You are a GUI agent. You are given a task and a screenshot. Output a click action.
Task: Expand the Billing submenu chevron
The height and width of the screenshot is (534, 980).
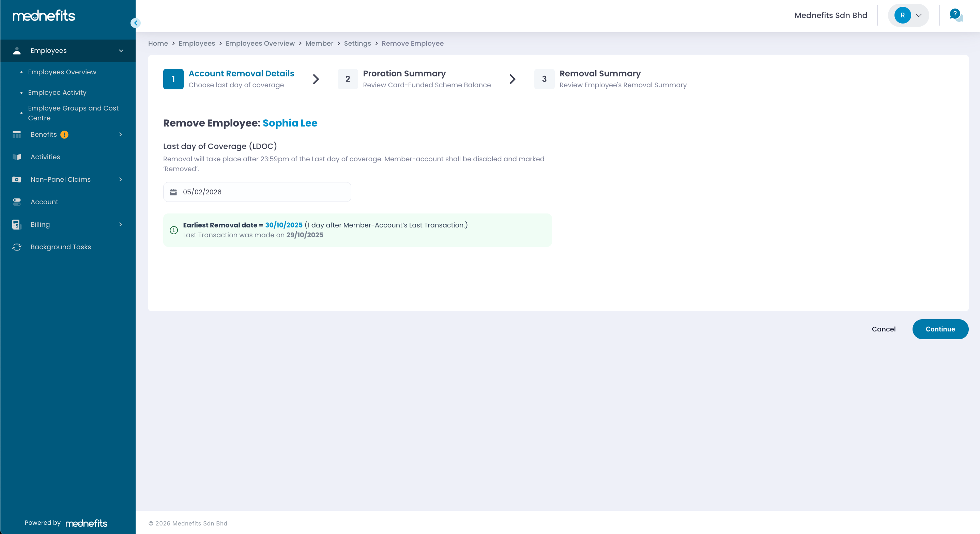point(121,224)
